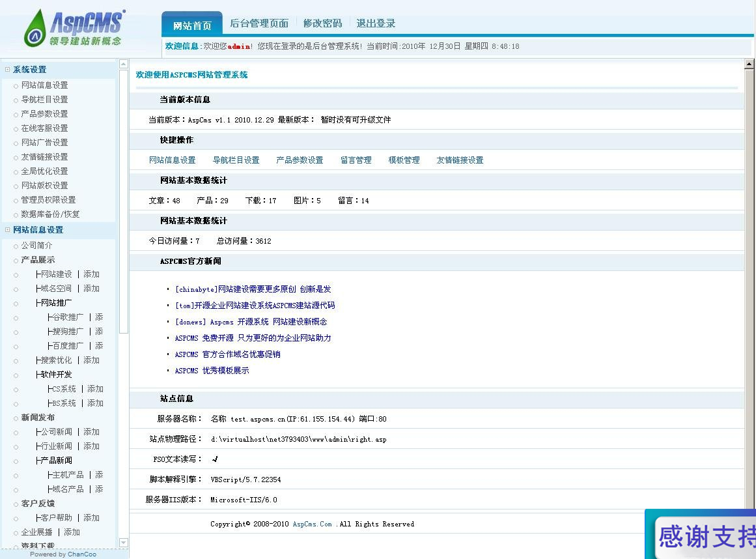Open 产品参数设置 in the sidebar

click(x=44, y=114)
